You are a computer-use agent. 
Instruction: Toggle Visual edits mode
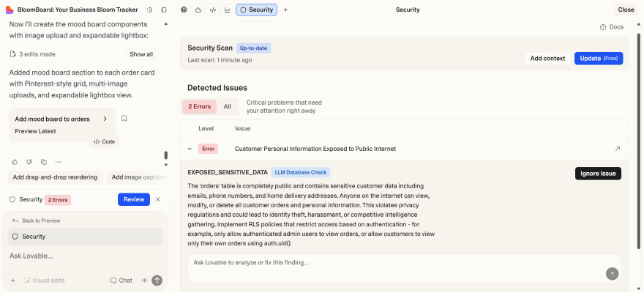[x=44, y=281]
